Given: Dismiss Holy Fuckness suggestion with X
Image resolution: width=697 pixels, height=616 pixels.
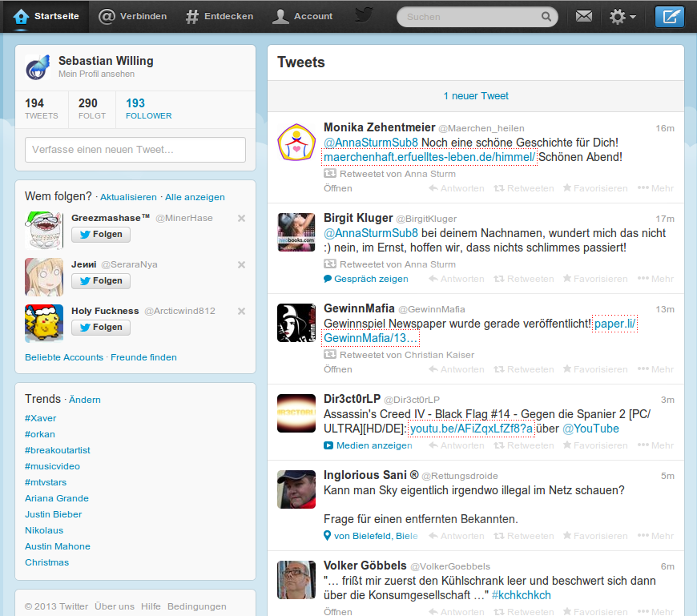Looking at the screenshot, I should [241, 311].
